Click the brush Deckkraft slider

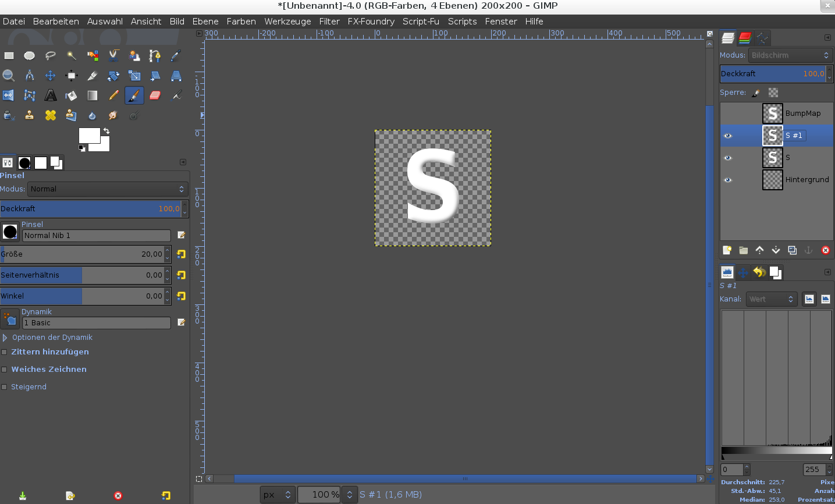coord(90,209)
